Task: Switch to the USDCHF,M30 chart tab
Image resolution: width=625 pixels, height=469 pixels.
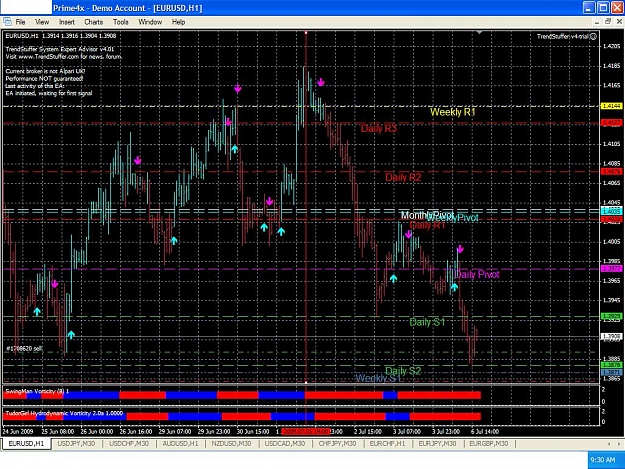Action: point(129,443)
